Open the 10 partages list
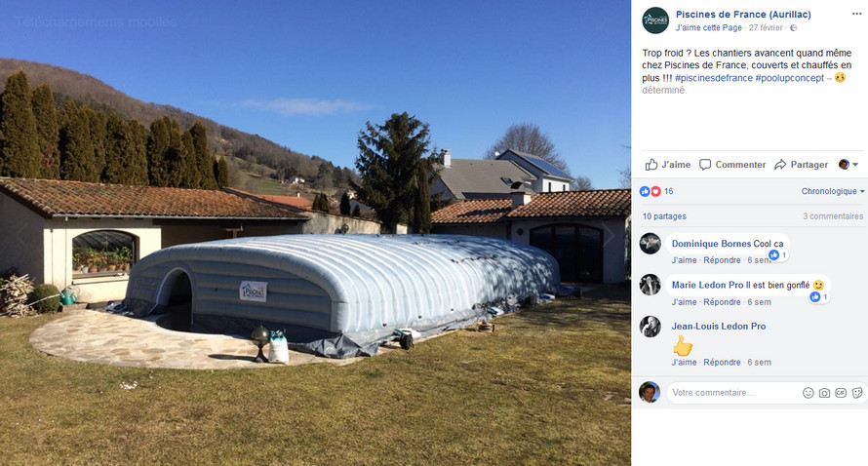 click(664, 216)
